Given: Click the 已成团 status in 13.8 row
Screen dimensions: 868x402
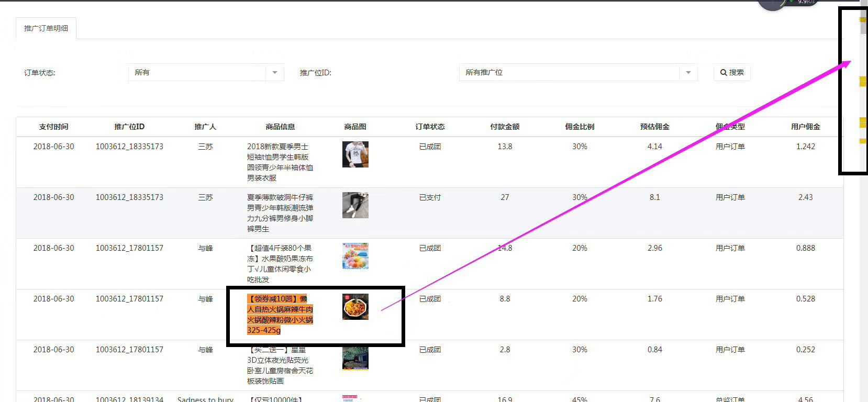Looking at the screenshot, I should 430,147.
